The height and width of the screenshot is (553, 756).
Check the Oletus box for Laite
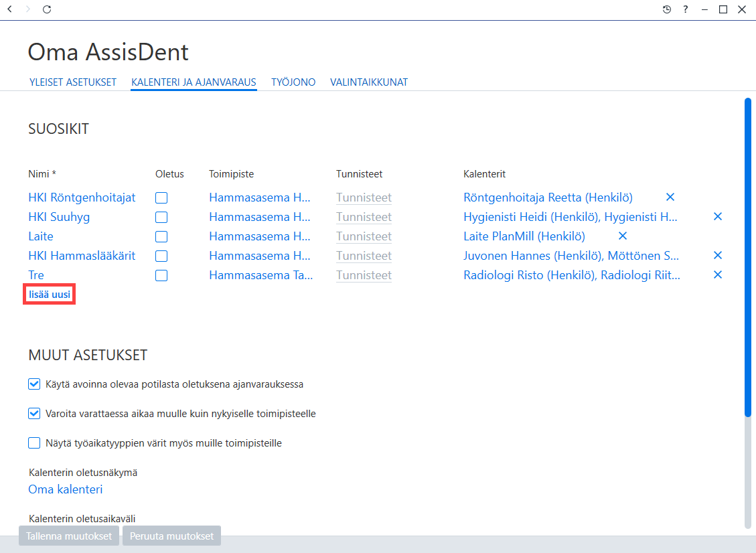pyautogui.click(x=161, y=237)
